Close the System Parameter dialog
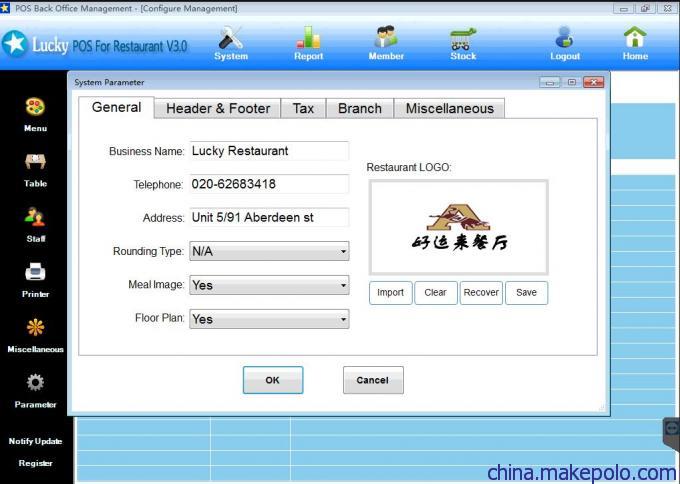This screenshot has height=484, width=680. tap(593, 82)
